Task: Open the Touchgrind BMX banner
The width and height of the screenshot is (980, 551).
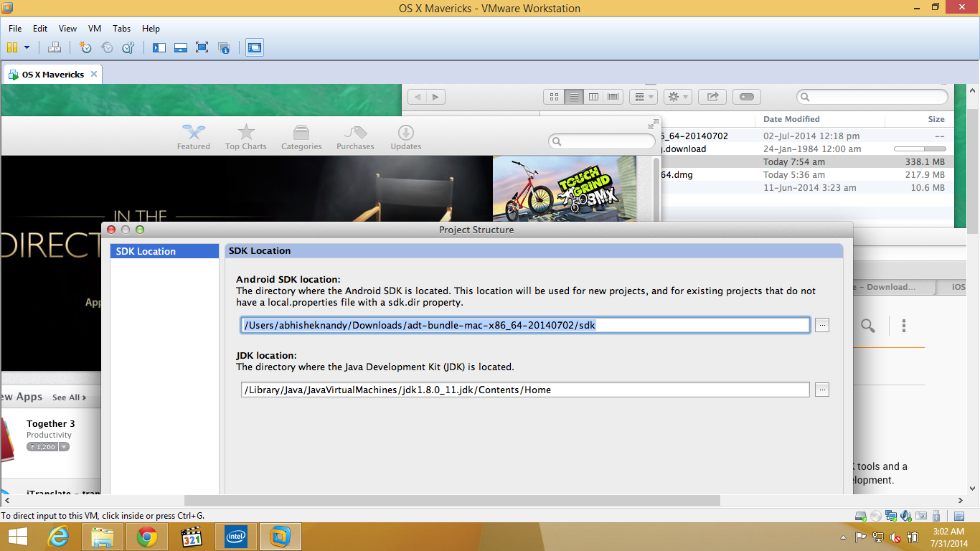Action: [x=564, y=189]
